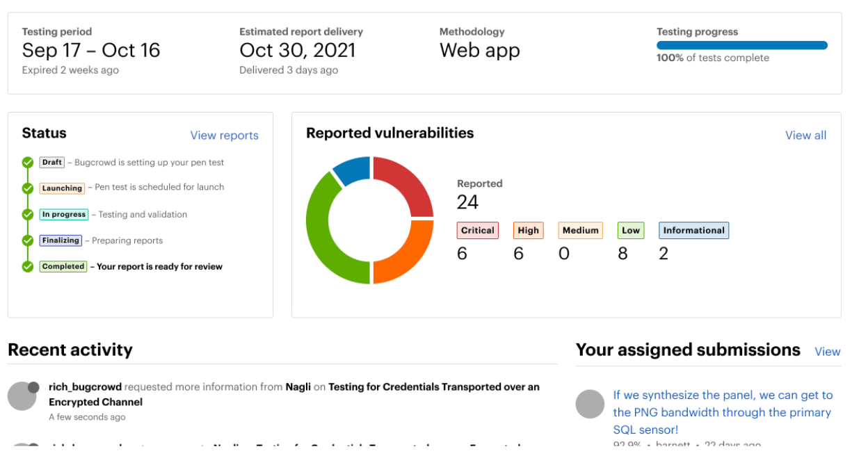Click rich_bugcrowd's avatar in Recent activity

tap(22, 395)
